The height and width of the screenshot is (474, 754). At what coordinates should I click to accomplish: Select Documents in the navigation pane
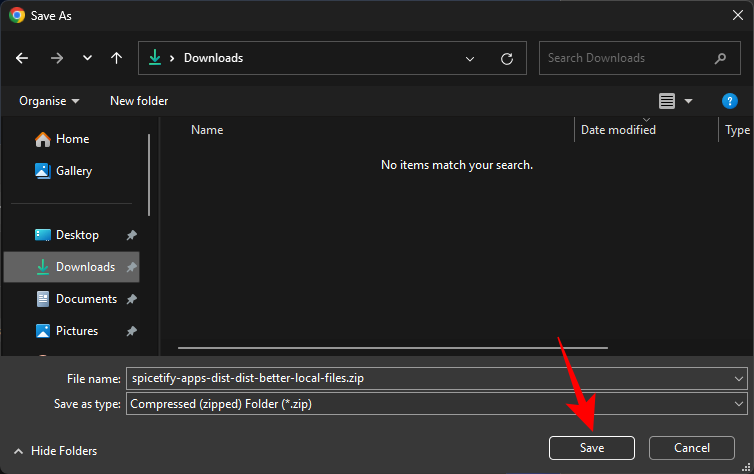click(85, 299)
